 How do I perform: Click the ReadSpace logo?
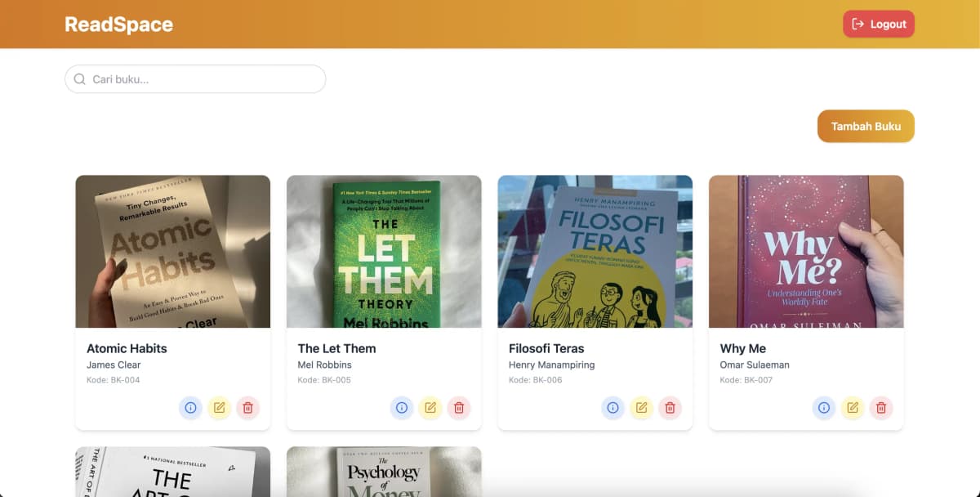119,24
